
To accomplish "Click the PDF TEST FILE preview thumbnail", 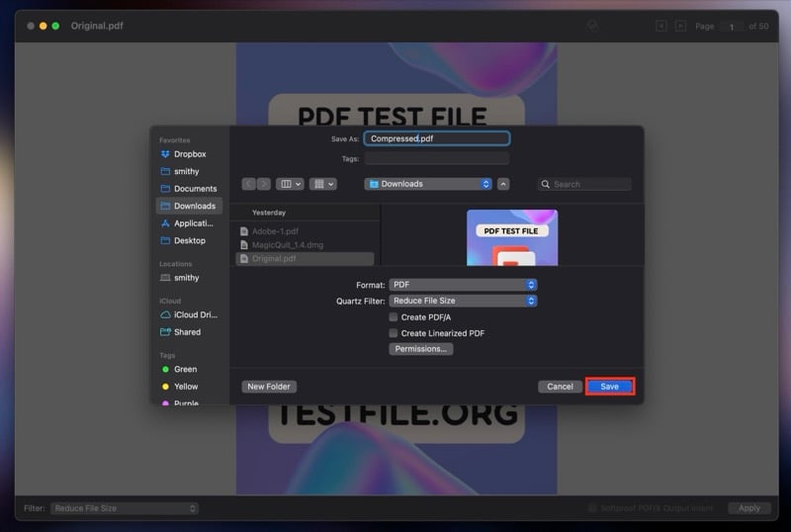I will [512, 237].
